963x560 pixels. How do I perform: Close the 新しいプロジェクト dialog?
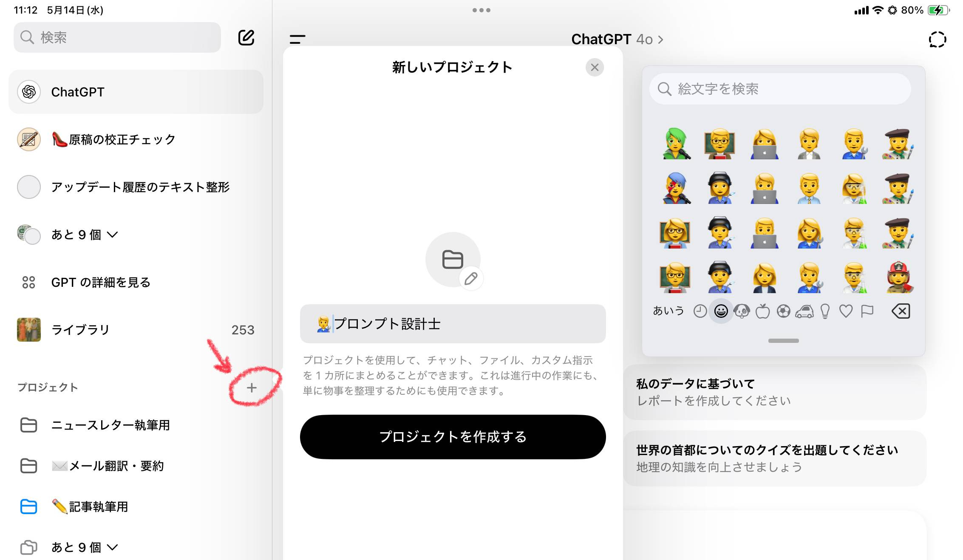[x=595, y=67]
